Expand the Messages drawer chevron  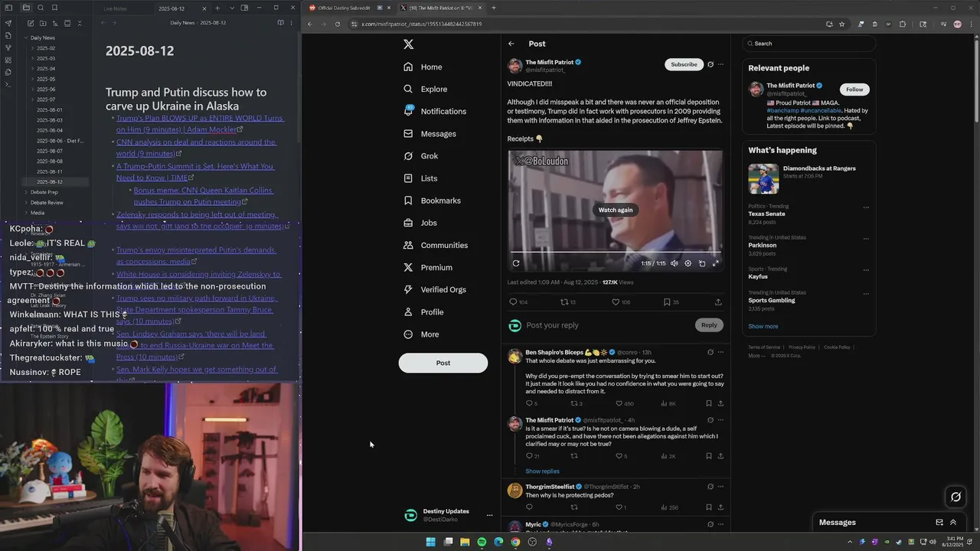pyautogui.click(x=953, y=522)
